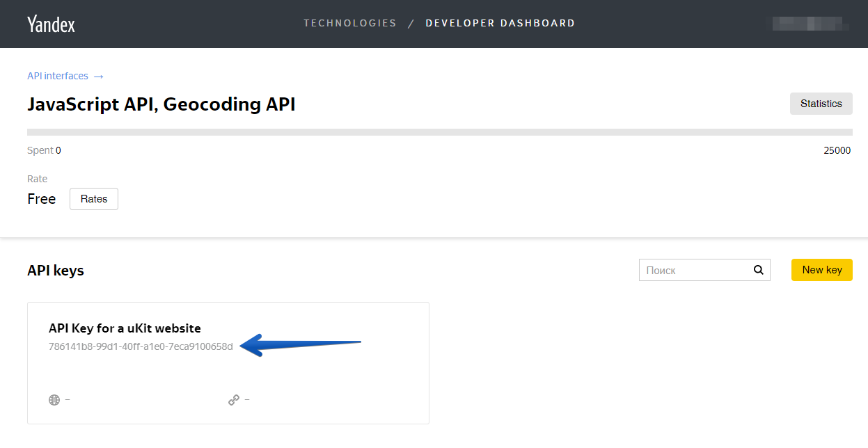Viewport: 868px width, 448px height.
Task: Click the Spent 0 value
Action: click(x=44, y=150)
